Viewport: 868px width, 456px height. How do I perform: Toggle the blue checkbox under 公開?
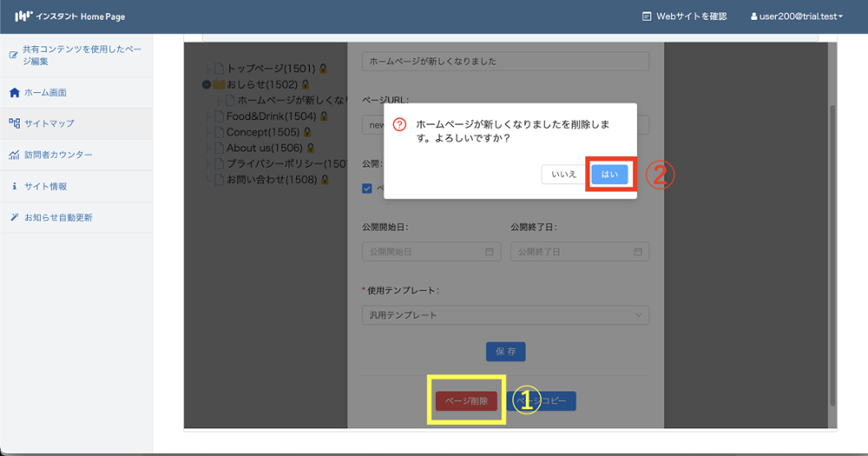(367, 188)
